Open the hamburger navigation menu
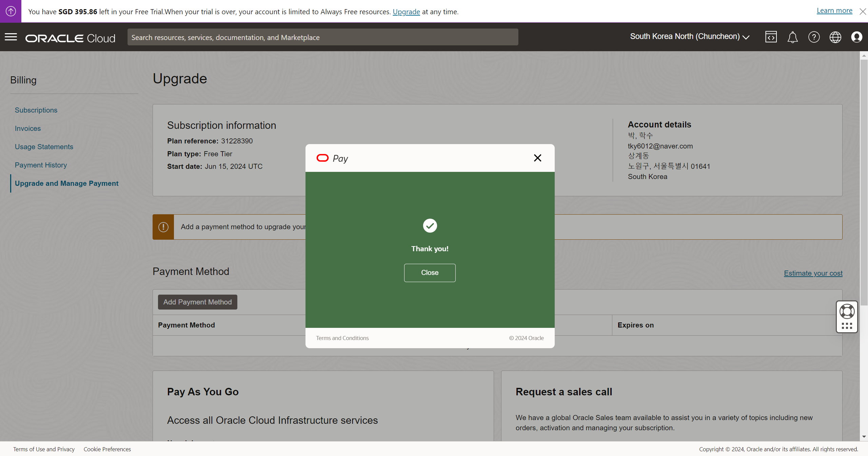The image size is (868, 456). [11, 37]
